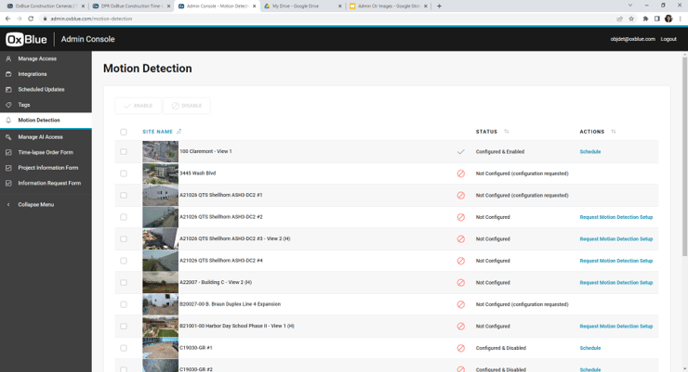Click disabled status icon for 3445 Wash Blvd
The image size is (688, 372).
pyautogui.click(x=461, y=174)
